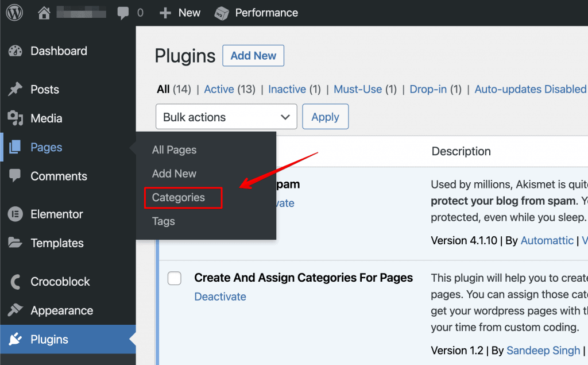Select Plugins in the sidebar
The height and width of the screenshot is (365, 588).
(x=49, y=340)
